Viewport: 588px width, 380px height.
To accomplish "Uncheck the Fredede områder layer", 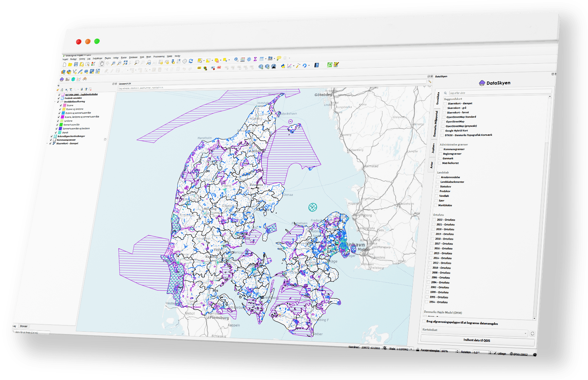I will point(59,98).
